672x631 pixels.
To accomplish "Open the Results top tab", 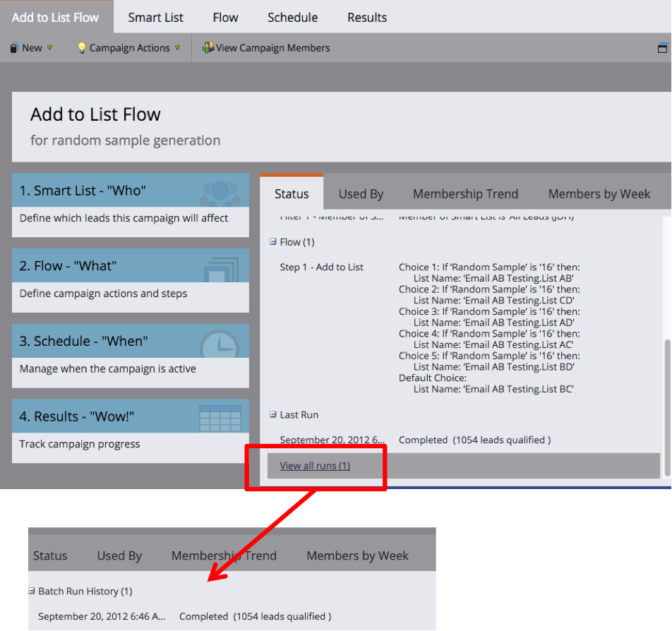I will click(x=366, y=18).
